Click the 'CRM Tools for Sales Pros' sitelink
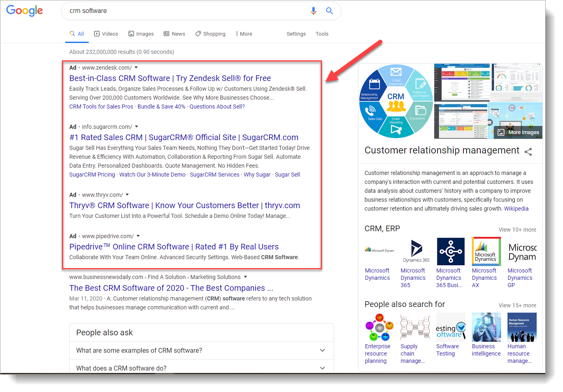The image size is (563, 392). [101, 107]
